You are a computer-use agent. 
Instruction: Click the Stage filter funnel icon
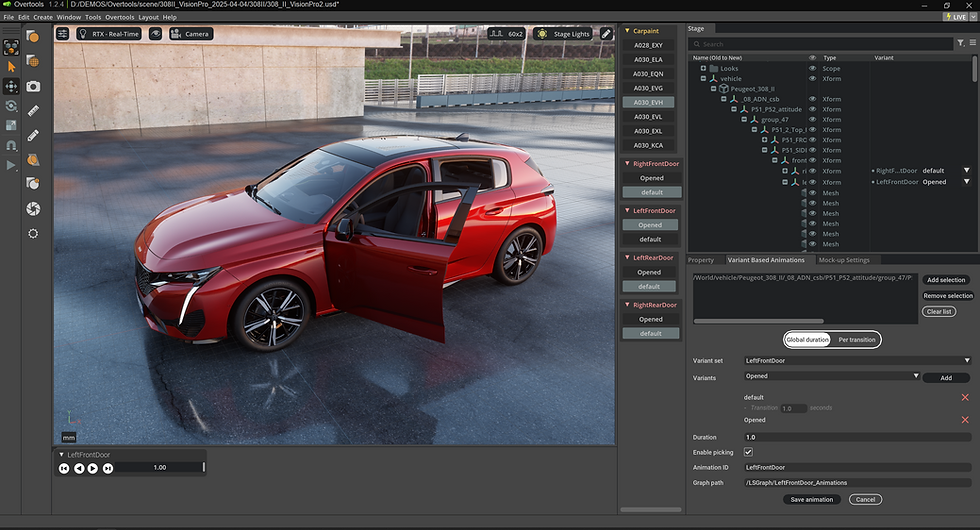pyautogui.click(x=961, y=43)
